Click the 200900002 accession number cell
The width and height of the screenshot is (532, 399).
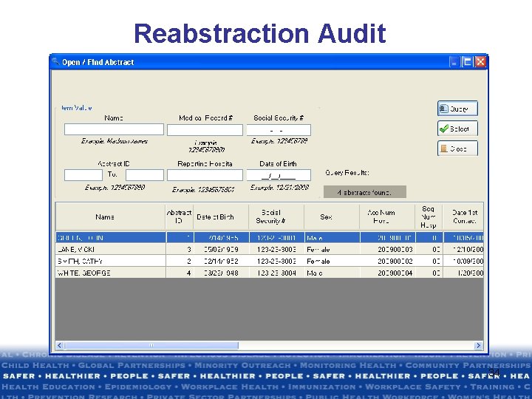[387, 261]
